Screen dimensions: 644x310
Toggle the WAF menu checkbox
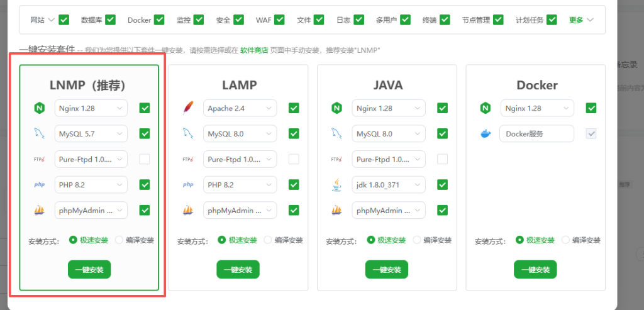279,19
